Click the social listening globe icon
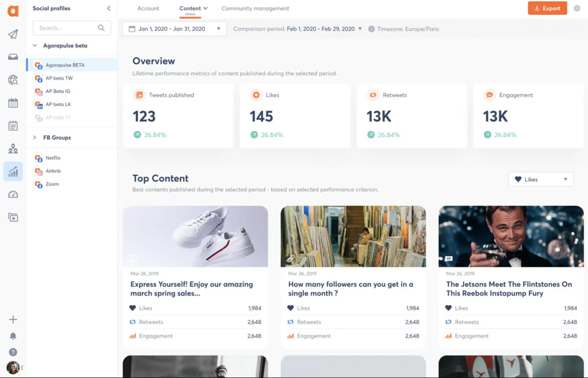The width and height of the screenshot is (588, 378). tap(12, 79)
